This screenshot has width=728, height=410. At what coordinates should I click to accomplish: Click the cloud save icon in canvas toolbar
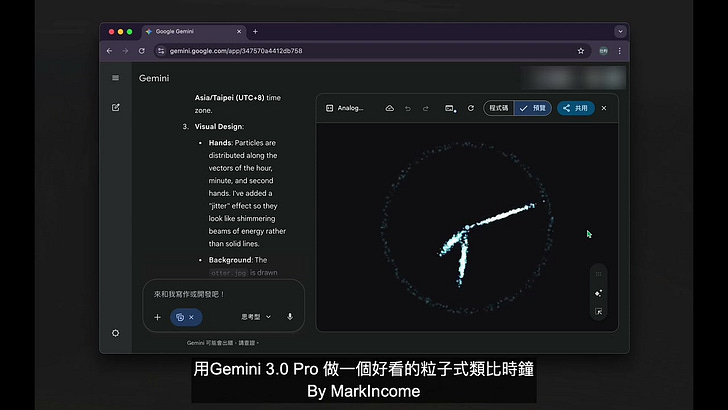[x=390, y=108]
